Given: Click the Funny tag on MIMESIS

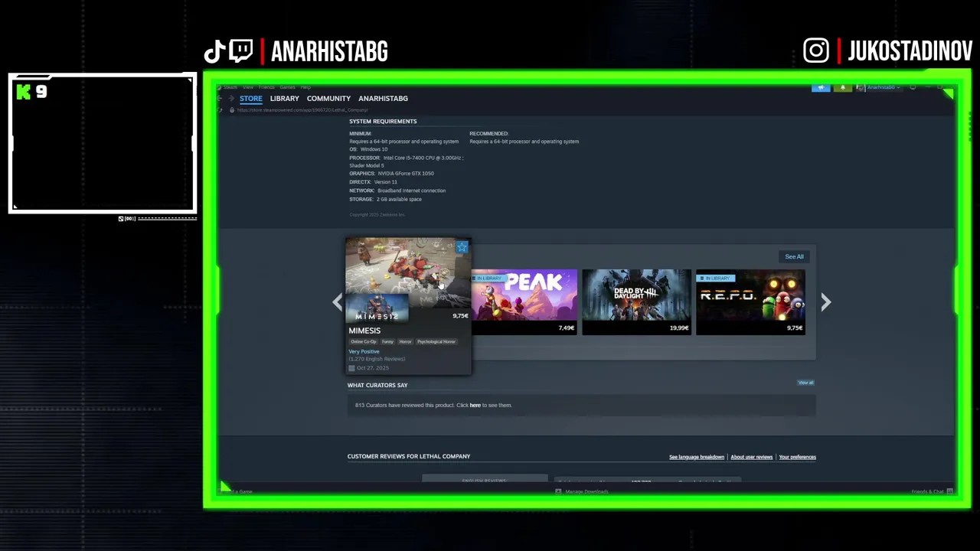Looking at the screenshot, I should (x=387, y=341).
